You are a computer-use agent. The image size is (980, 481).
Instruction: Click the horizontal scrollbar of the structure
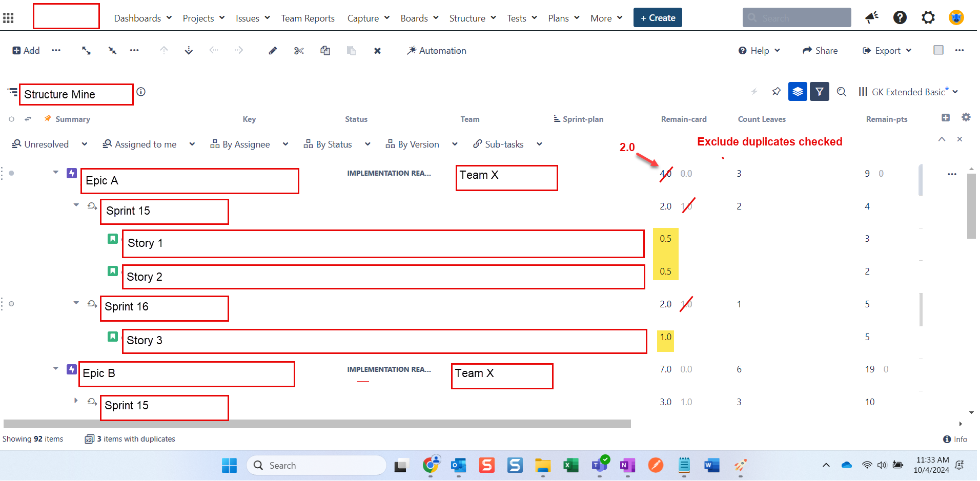pyautogui.click(x=317, y=424)
